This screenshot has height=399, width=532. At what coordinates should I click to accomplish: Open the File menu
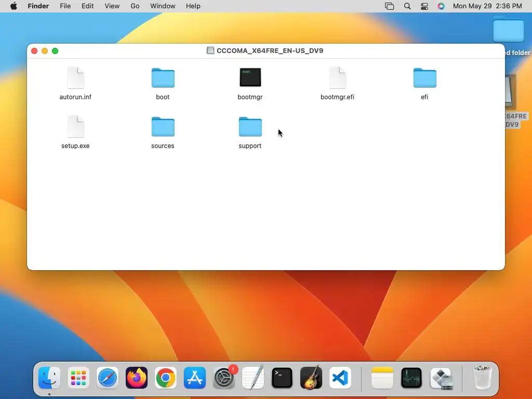pos(65,6)
